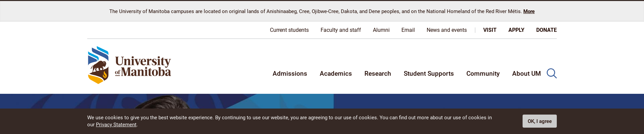Viewport: 644px width, 134px height.
Task: Click the VISIT link
Action: click(x=490, y=30)
